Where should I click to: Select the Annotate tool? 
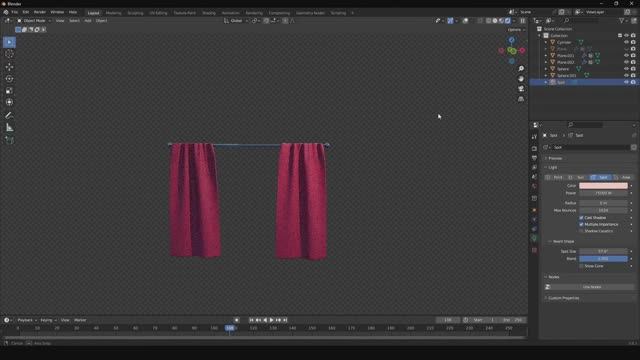click(x=9, y=116)
